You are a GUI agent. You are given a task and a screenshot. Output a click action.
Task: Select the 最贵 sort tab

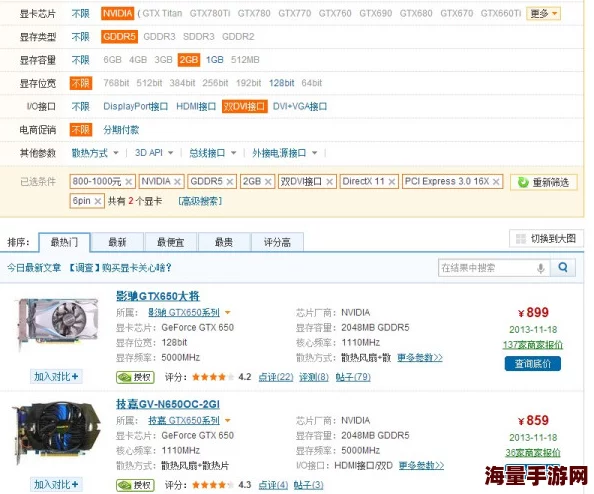pyautogui.click(x=224, y=242)
